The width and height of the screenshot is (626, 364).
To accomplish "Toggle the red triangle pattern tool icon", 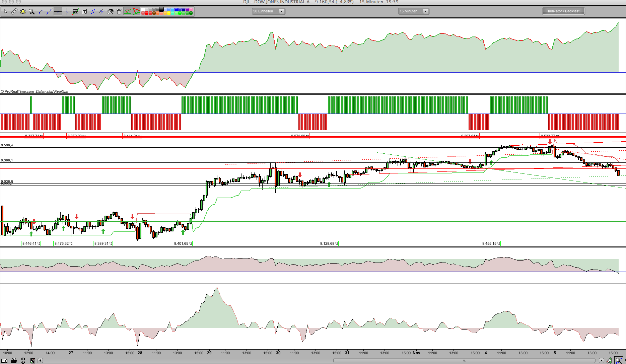I will (x=136, y=12).
